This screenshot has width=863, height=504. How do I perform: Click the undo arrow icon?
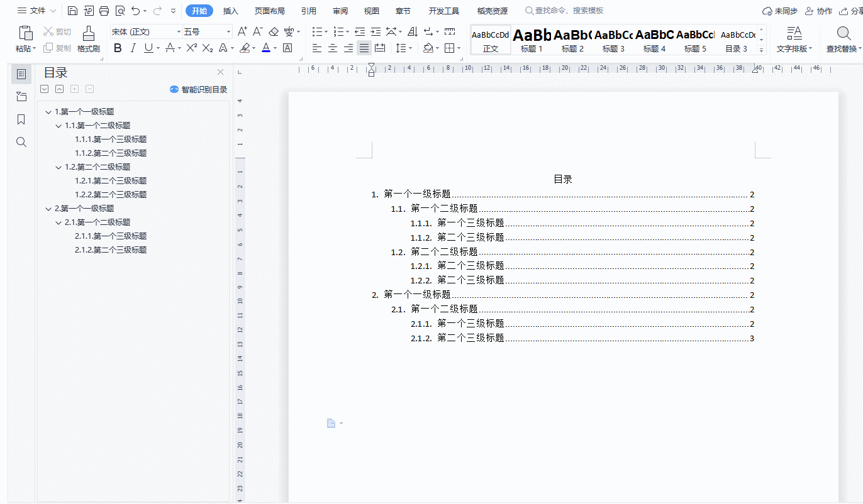point(138,11)
